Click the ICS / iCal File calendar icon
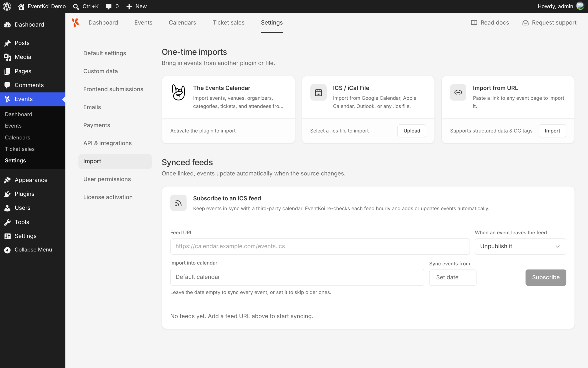Viewport: 588px width, 368px height. point(318,92)
